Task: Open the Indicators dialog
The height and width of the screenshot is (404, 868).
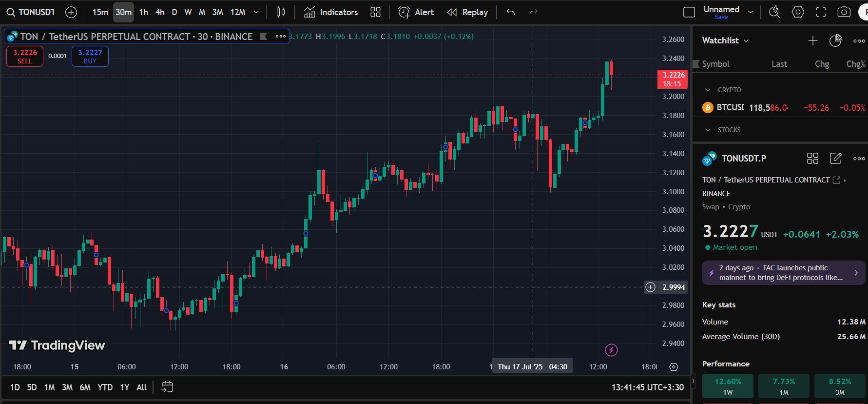Action: (x=331, y=12)
